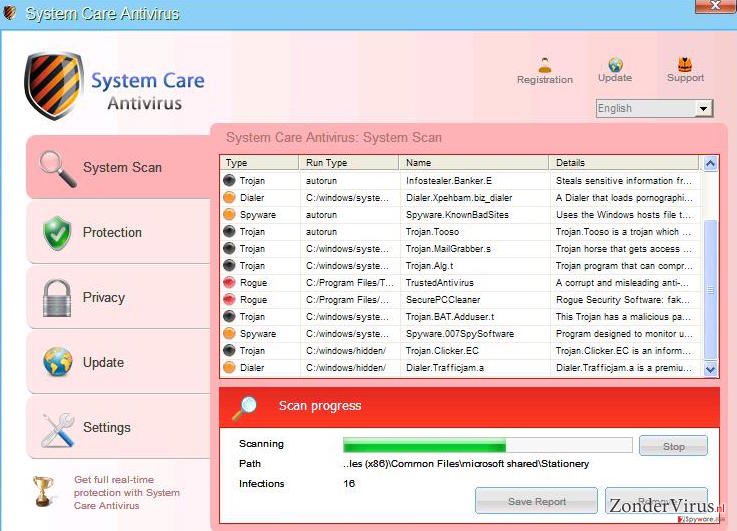Click the Save Report button
The width and height of the screenshot is (737, 531).
pos(536,501)
